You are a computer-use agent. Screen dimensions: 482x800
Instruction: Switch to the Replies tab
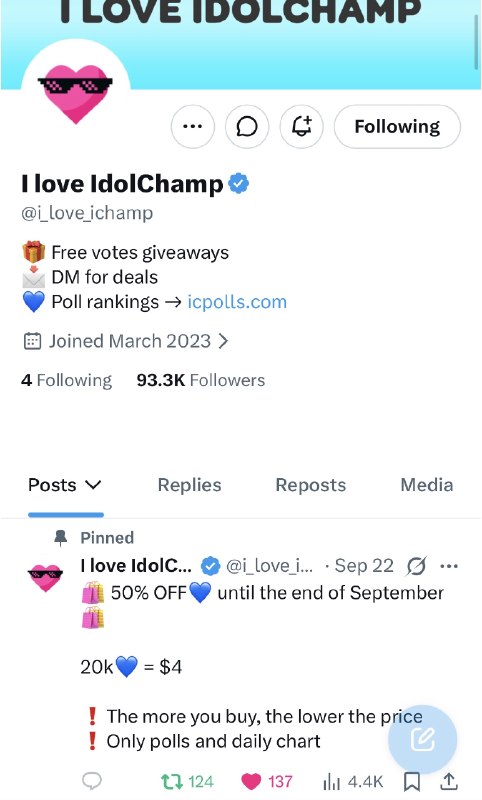click(189, 485)
